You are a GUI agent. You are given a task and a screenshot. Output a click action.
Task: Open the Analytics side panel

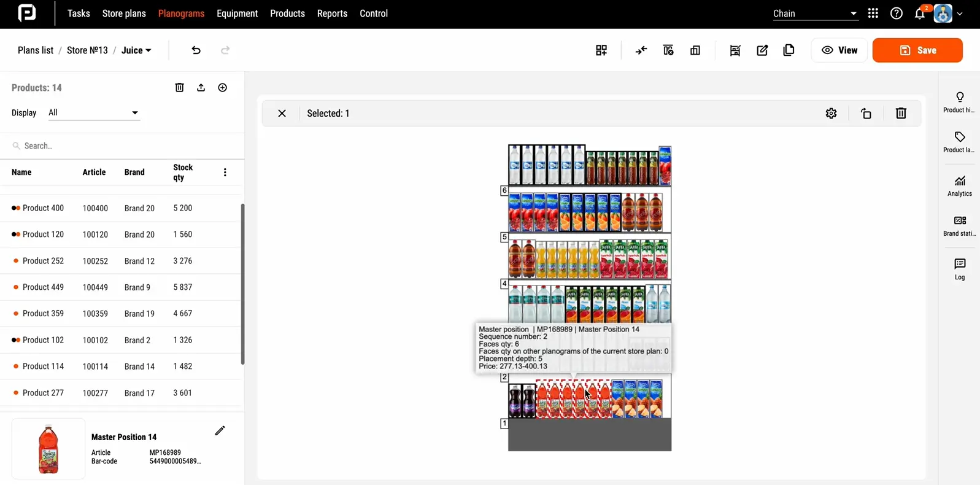(959, 186)
